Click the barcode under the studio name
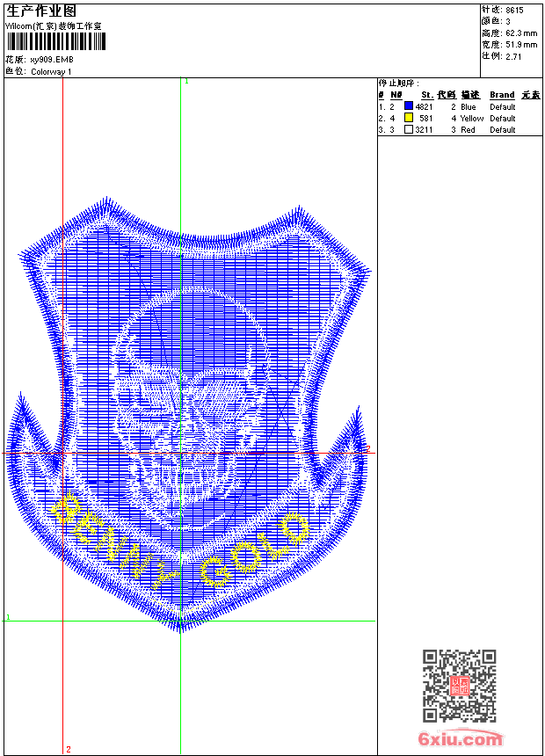This screenshot has height=756, width=545. tap(56, 41)
